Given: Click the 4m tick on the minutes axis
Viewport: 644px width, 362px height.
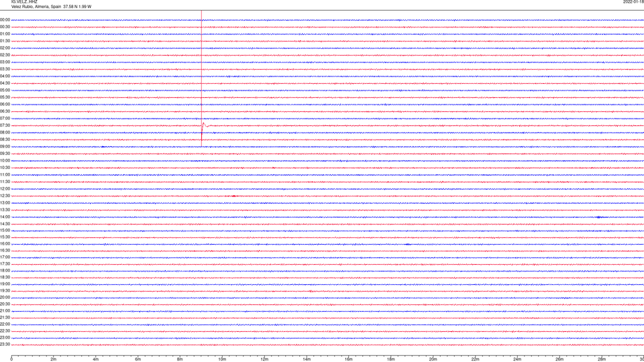Looking at the screenshot, I should pos(96,359).
